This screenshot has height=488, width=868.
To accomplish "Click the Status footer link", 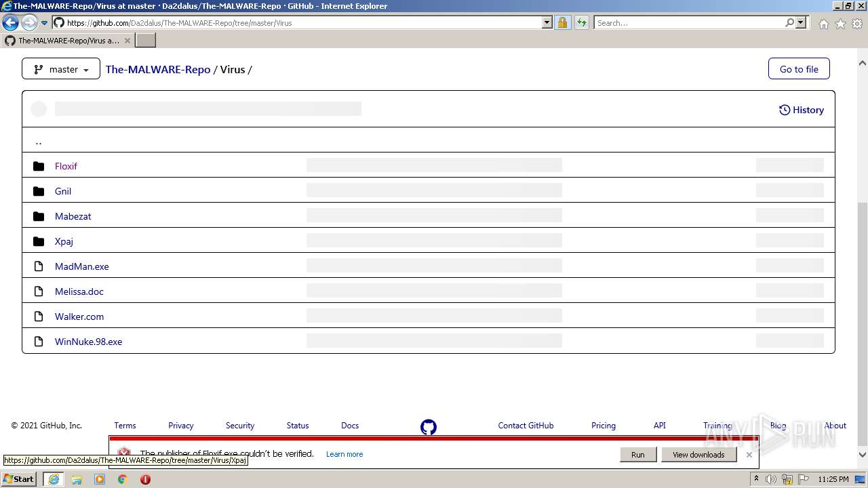I will (297, 426).
